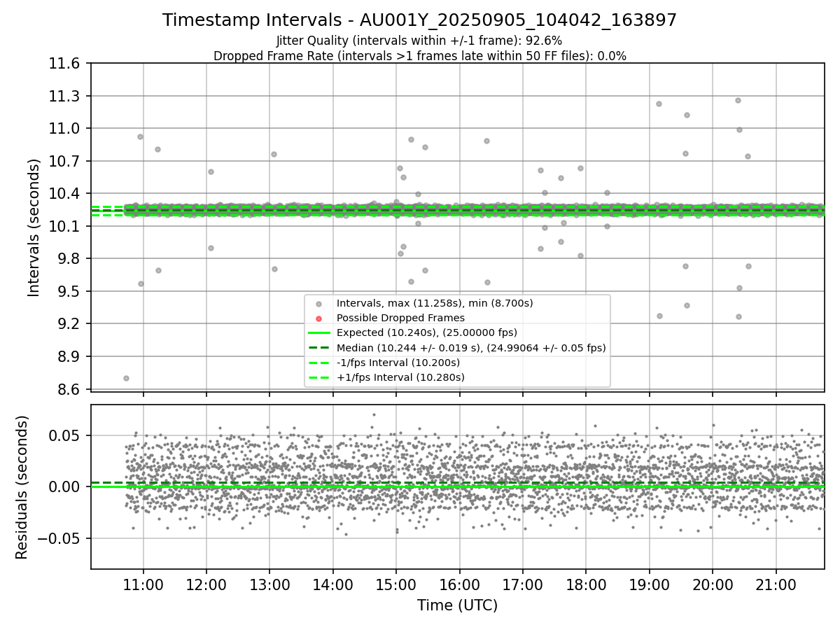Click the dark green dashed sample beside 'Median' in the legend
This screenshot has height=630, width=840.
319,348
